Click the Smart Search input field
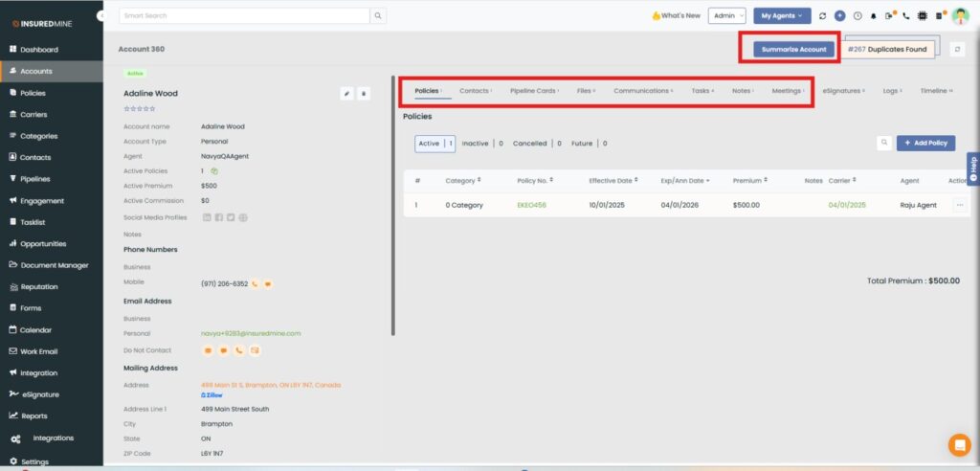This screenshot has width=980, height=471. click(x=244, y=16)
